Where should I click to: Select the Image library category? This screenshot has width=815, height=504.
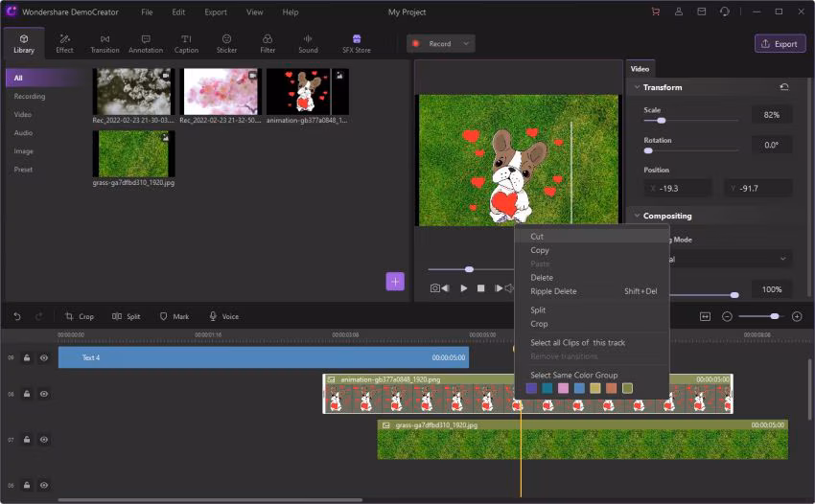23,151
